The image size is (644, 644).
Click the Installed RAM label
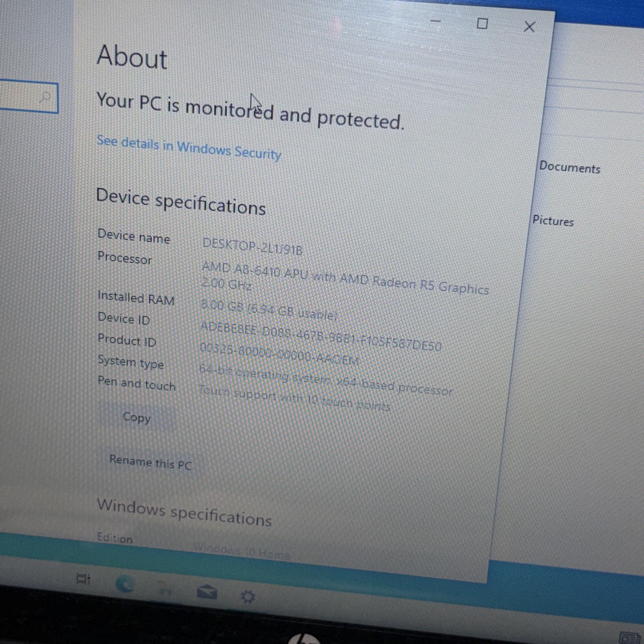pos(136,298)
